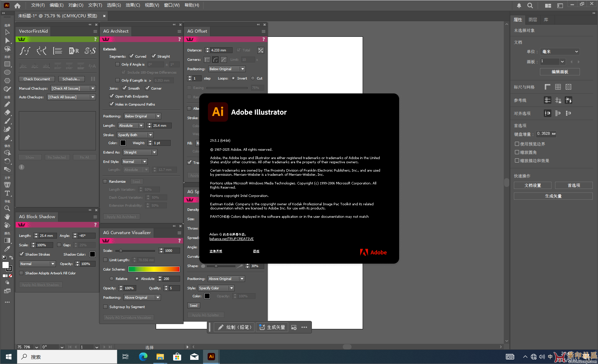
Task: Open the 效果(C) menu
Action: pos(132,5)
